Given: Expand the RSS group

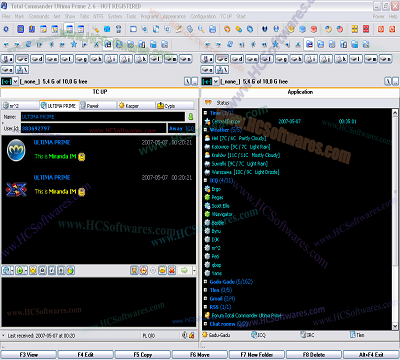Looking at the screenshot, I should tap(206, 307).
